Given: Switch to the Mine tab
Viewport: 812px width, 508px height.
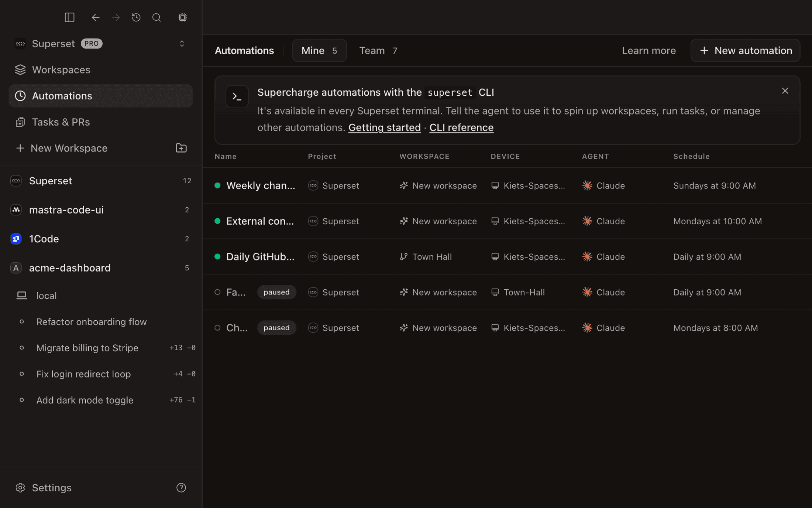Looking at the screenshot, I should pyautogui.click(x=319, y=51).
